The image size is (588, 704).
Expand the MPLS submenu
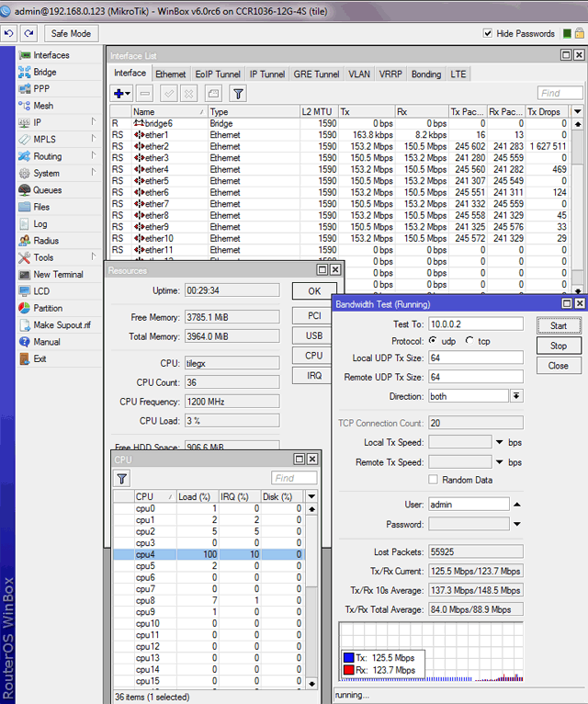(94, 138)
